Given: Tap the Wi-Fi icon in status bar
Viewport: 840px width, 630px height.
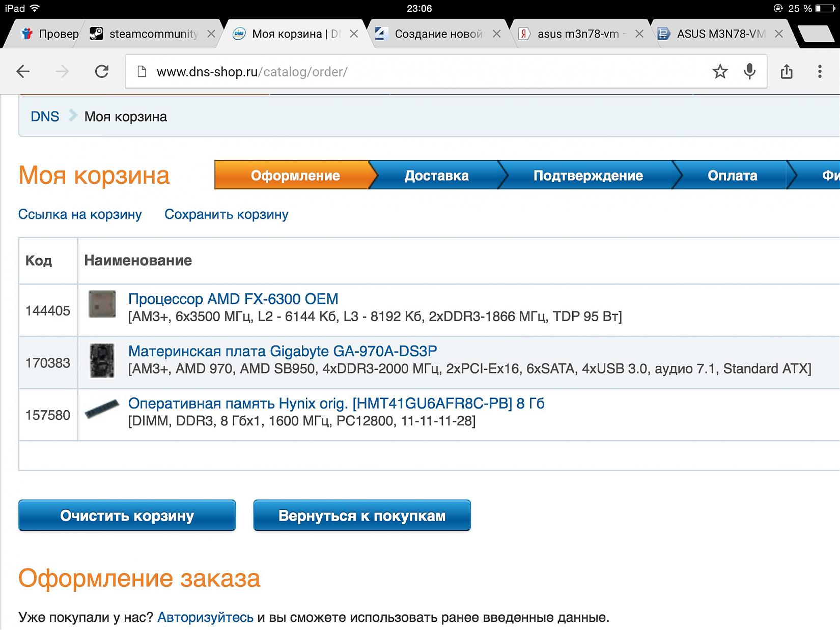Looking at the screenshot, I should click(35, 8).
